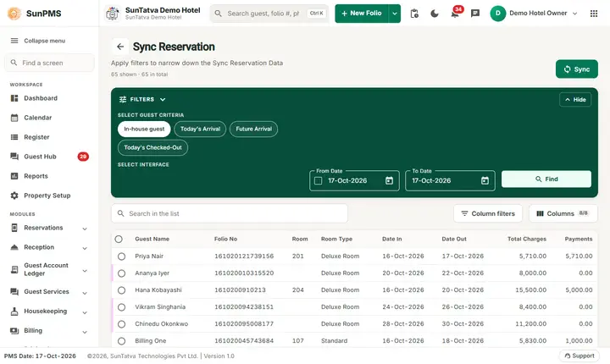Expand the Housekeeping chevron
Image resolution: width=610 pixels, height=364 pixels.
pyautogui.click(x=85, y=312)
